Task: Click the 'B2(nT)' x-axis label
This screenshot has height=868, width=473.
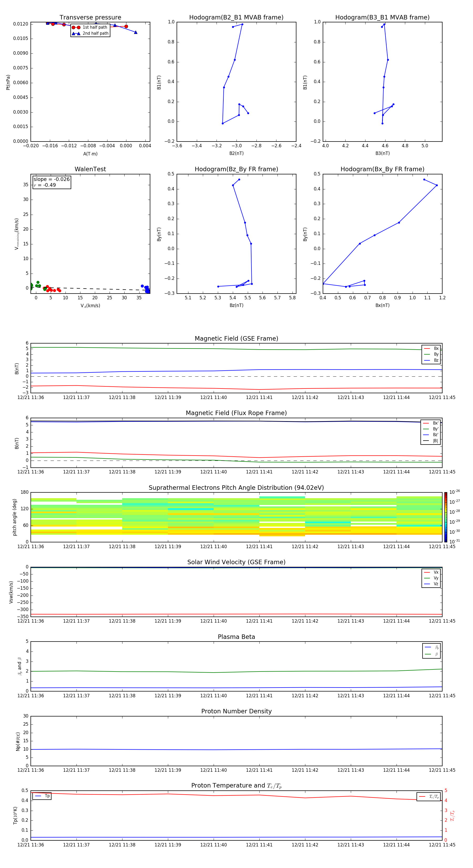Action: pyautogui.click(x=236, y=153)
